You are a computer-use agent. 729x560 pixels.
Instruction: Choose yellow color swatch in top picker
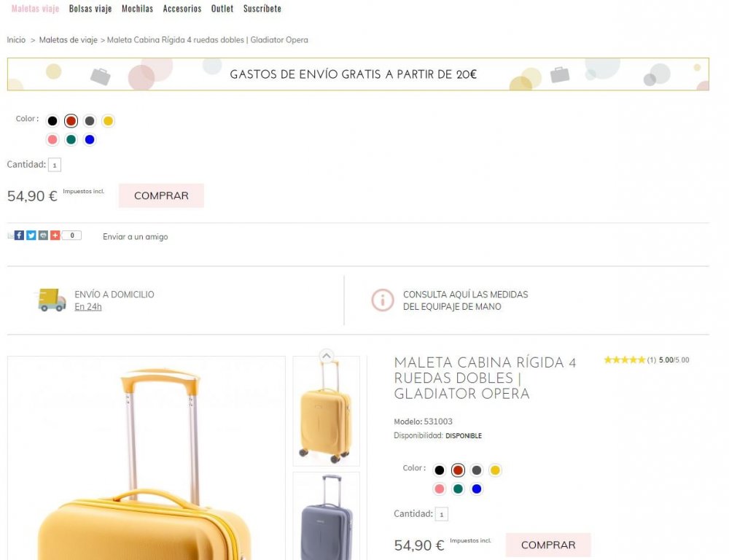(x=108, y=121)
